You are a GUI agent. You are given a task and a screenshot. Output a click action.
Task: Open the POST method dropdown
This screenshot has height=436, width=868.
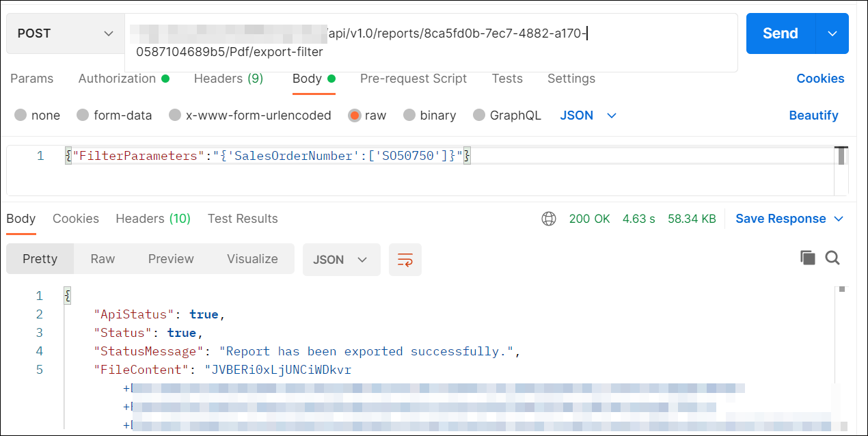65,33
